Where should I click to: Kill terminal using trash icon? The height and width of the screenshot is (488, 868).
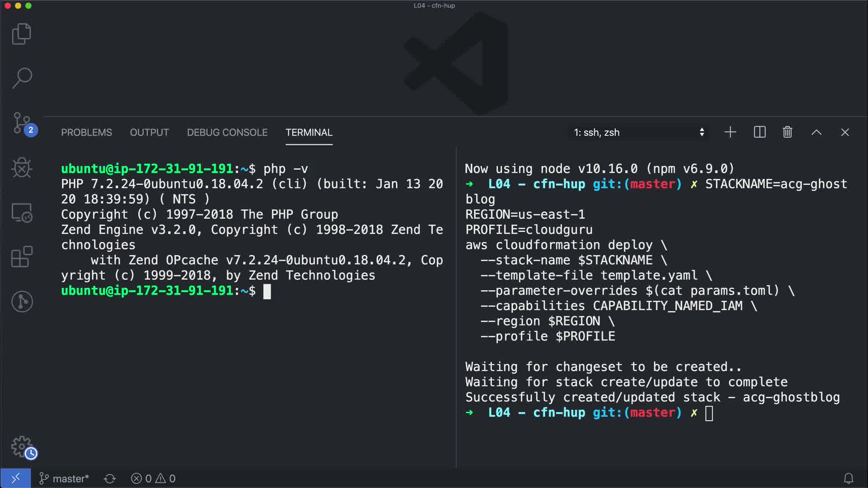pyautogui.click(x=788, y=132)
